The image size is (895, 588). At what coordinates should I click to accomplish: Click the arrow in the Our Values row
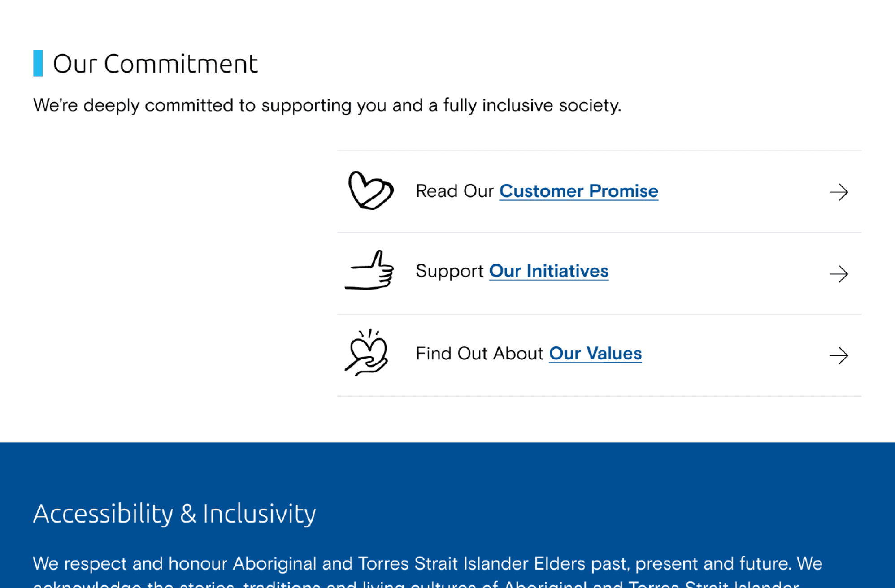[838, 355]
